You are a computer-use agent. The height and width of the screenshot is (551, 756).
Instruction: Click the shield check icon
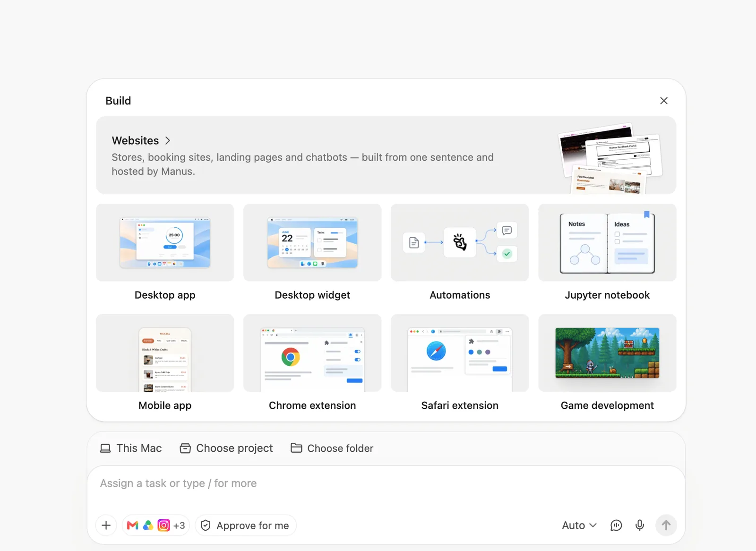(206, 525)
